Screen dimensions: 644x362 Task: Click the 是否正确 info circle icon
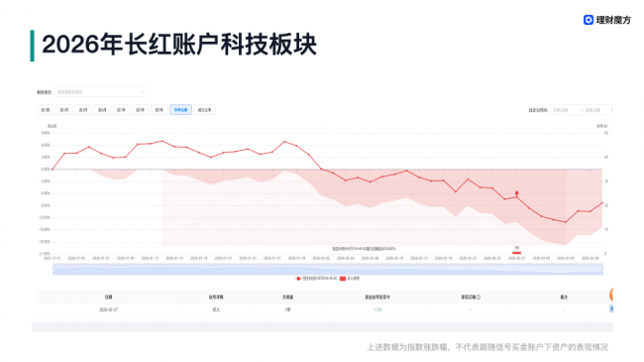click(479, 297)
